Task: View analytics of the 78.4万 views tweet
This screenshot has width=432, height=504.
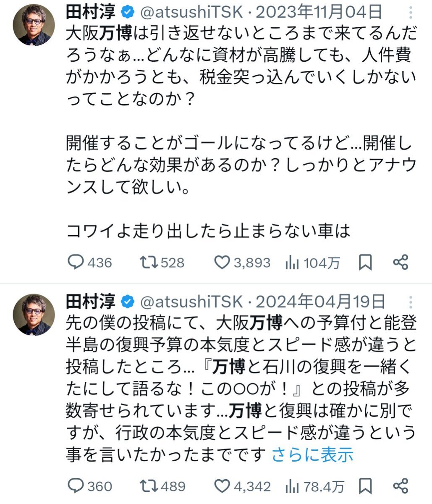Action: [x=292, y=486]
